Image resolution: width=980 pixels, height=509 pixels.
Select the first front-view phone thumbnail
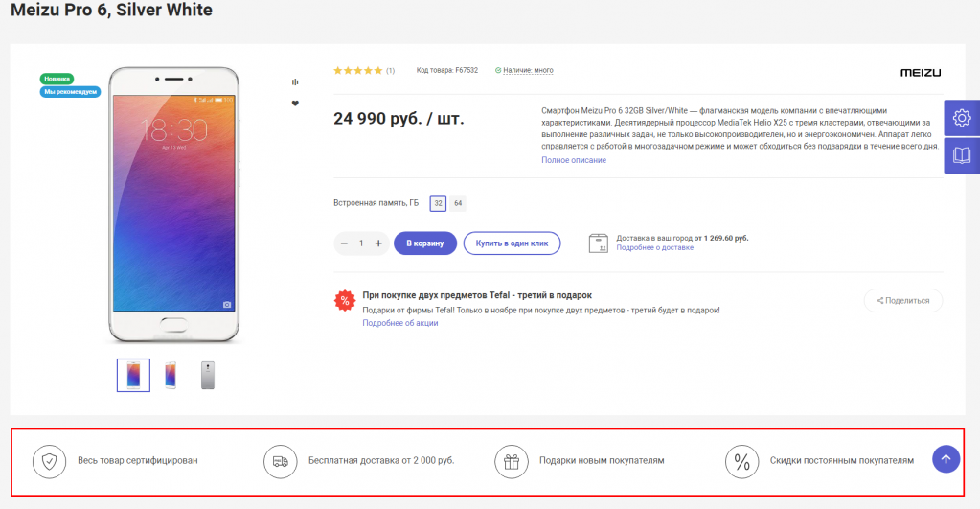pos(133,375)
